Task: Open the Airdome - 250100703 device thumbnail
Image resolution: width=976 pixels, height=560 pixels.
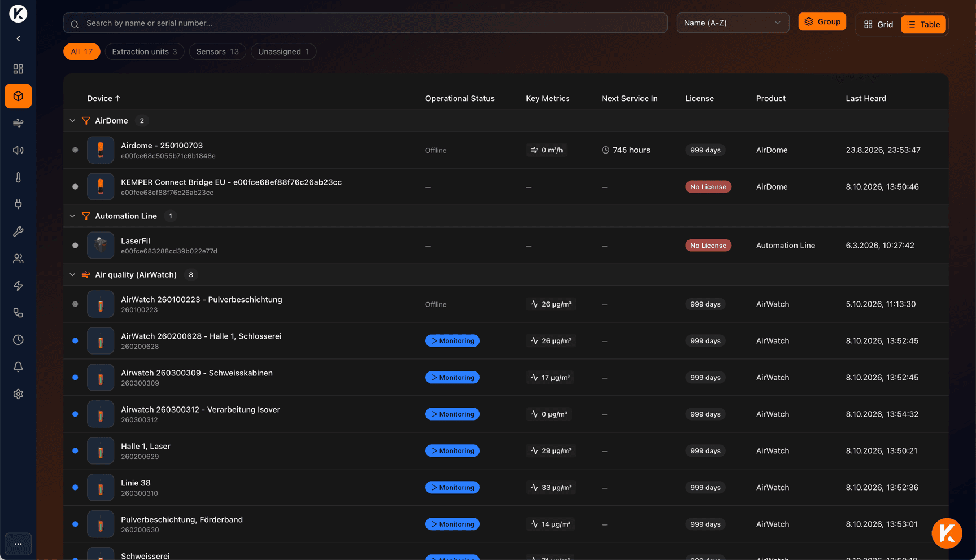Action: pyautogui.click(x=101, y=150)
